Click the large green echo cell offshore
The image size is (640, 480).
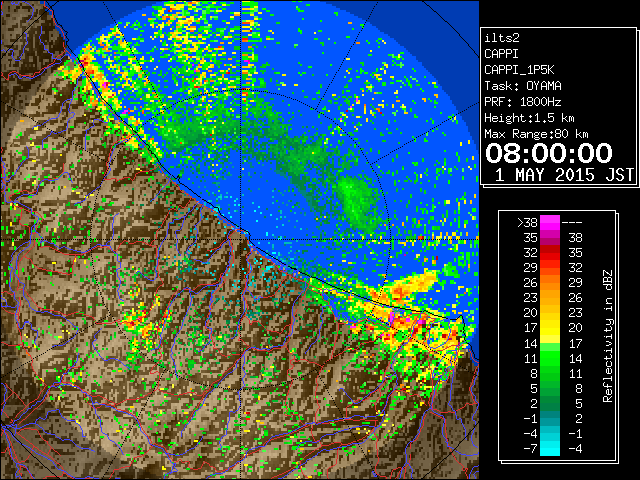click(356, 202)
